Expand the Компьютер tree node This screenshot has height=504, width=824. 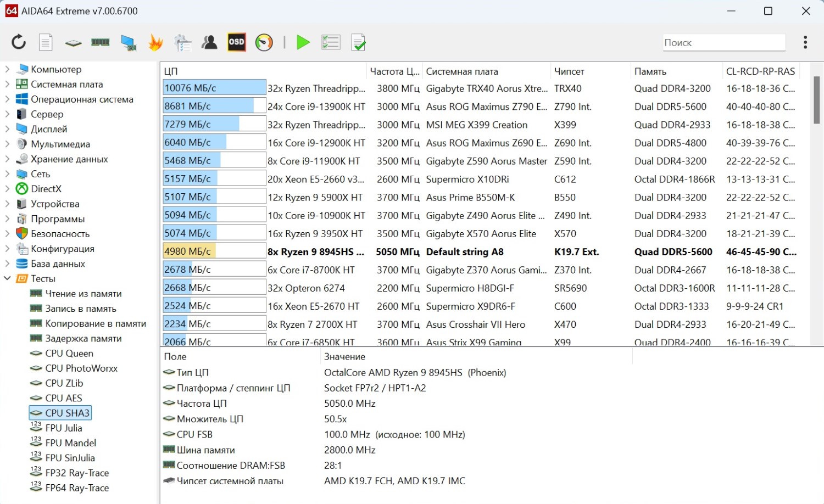click(x=7, y=69)
